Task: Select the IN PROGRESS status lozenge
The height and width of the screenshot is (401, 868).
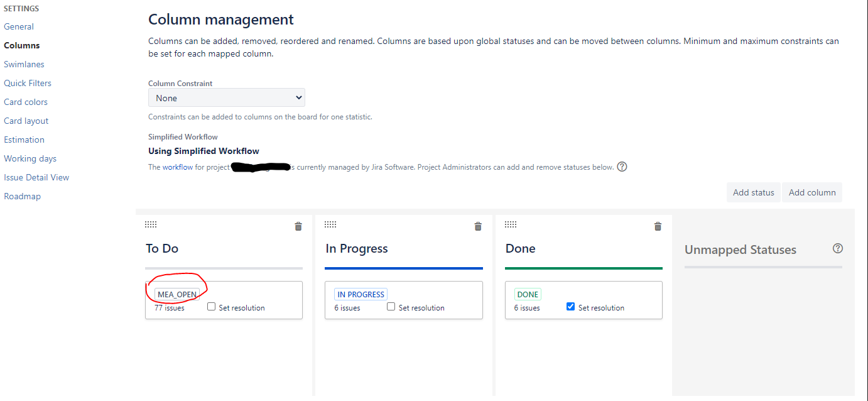Action: click(x=361, y=294)
